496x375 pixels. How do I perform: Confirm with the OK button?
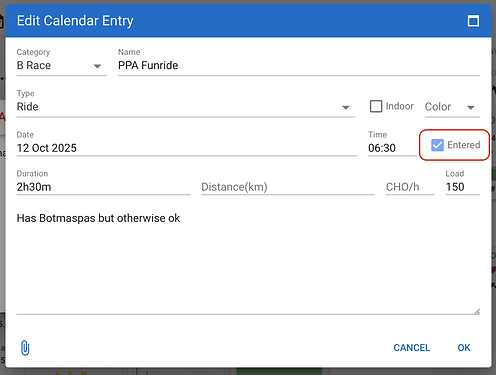[464, 348]
